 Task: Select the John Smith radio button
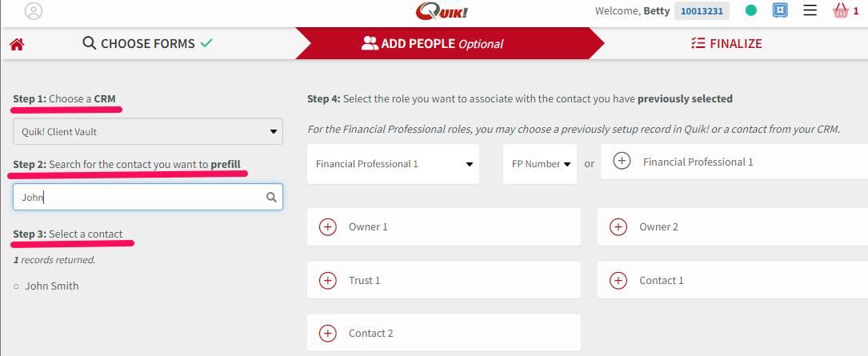[16, 286]
